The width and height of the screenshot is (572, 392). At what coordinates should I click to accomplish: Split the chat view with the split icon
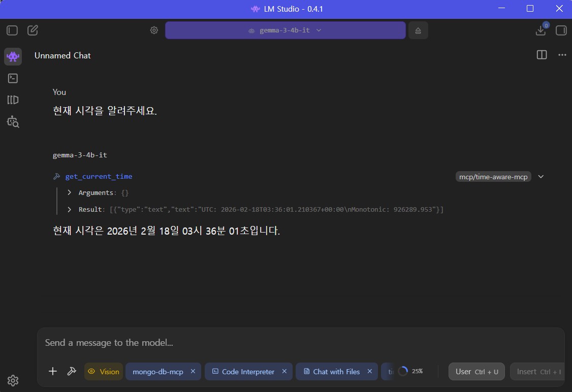(542, 55)
